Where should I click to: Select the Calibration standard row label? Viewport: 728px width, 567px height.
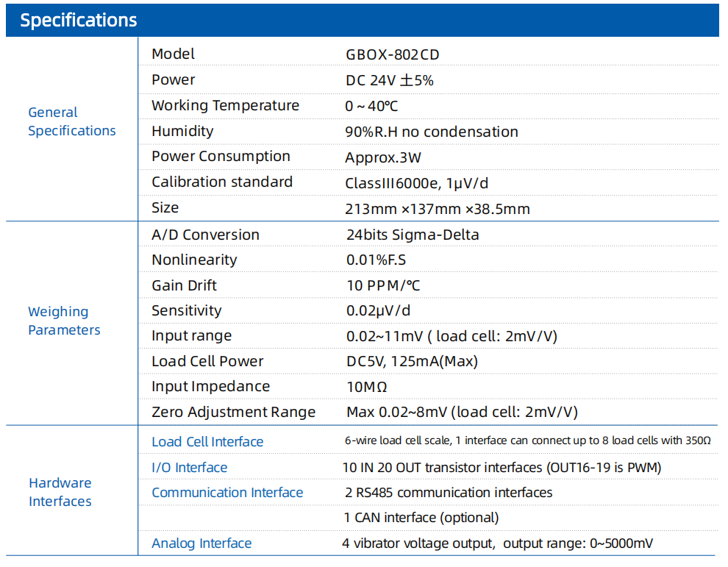(x=222, y=182)
